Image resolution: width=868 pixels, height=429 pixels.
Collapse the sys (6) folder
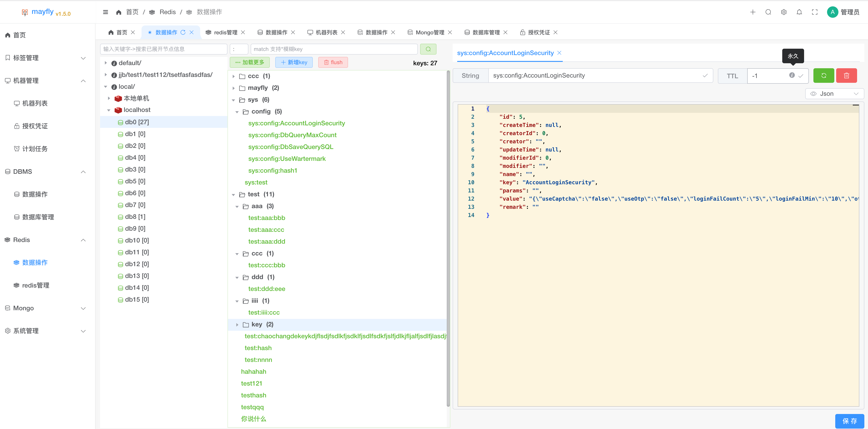(x=234, y=100)
